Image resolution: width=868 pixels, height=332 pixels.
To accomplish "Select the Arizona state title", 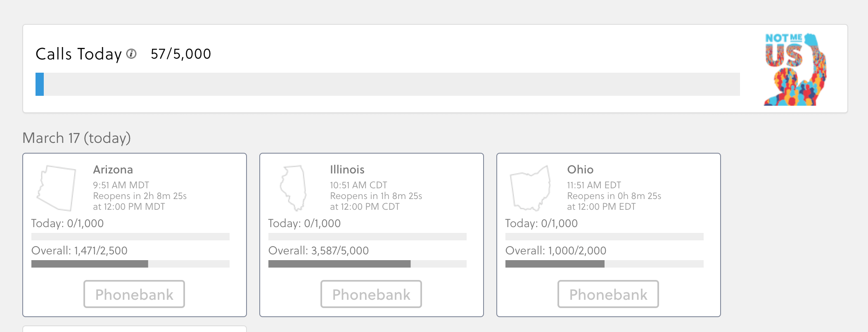I will [113, 170].
